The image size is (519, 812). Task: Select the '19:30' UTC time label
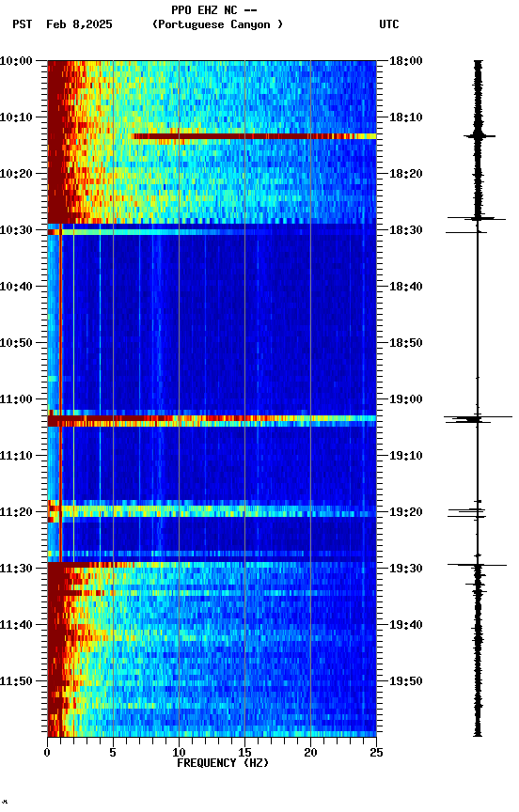(406, 570)
